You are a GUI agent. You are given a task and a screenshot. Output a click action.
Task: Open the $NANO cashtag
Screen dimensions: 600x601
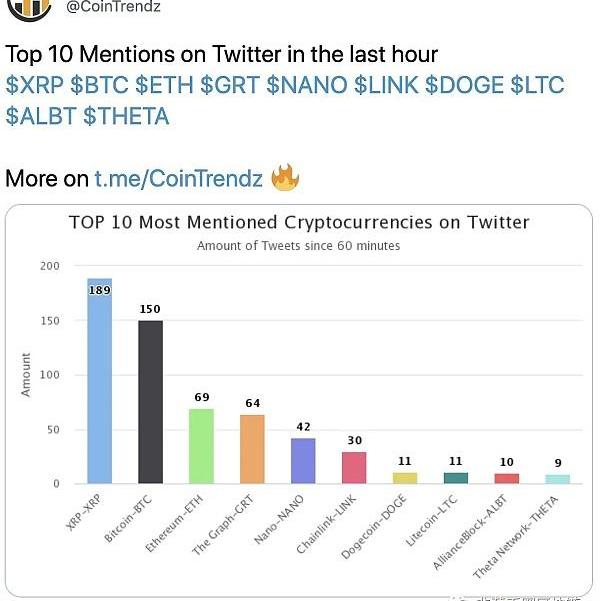pos(307,86)
